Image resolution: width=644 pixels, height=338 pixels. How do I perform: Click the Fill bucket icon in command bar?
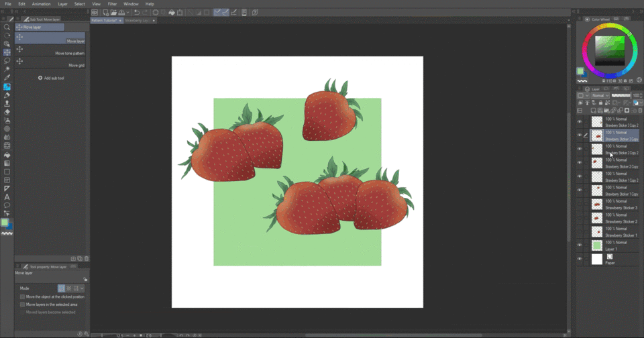tap(172, 12)
